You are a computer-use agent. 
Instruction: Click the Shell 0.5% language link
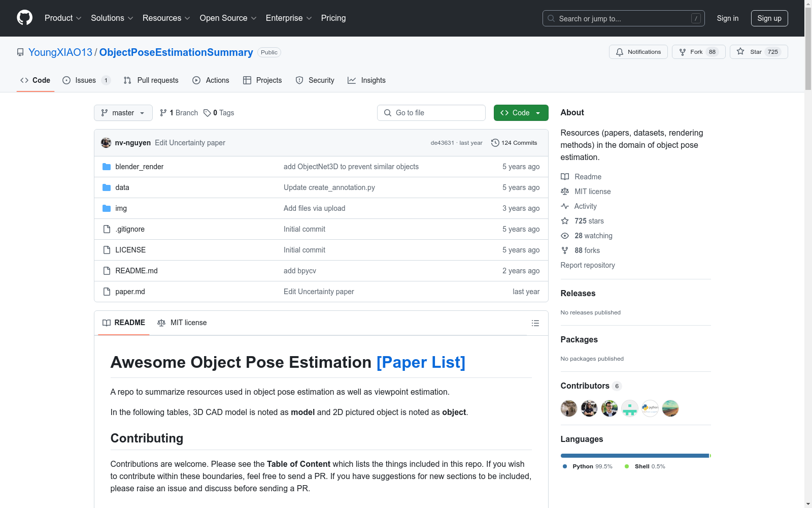645,466
